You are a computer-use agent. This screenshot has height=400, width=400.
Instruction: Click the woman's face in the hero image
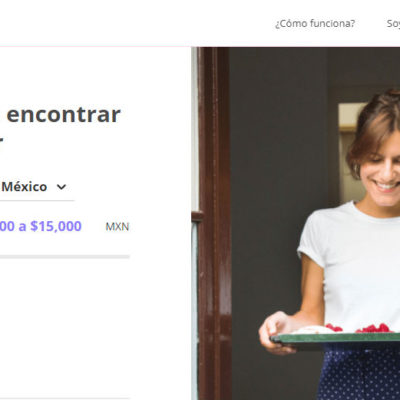tap(383, 170)
